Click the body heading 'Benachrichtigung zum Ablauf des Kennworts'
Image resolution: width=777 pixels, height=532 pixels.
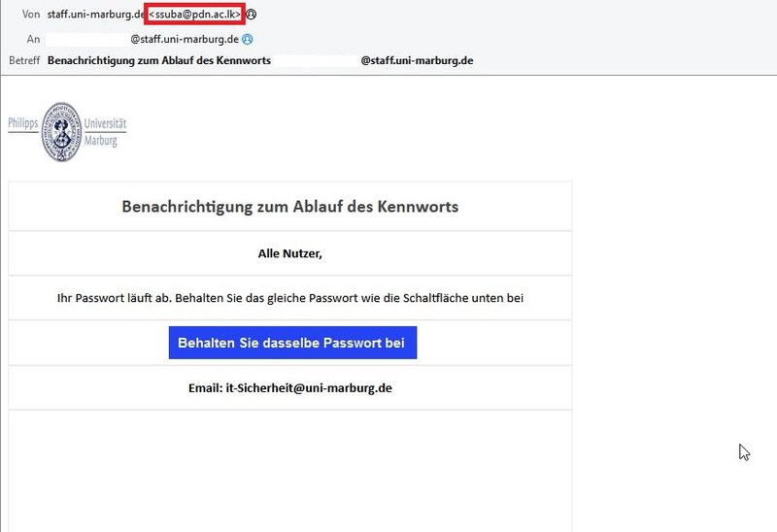pos(289,206)
